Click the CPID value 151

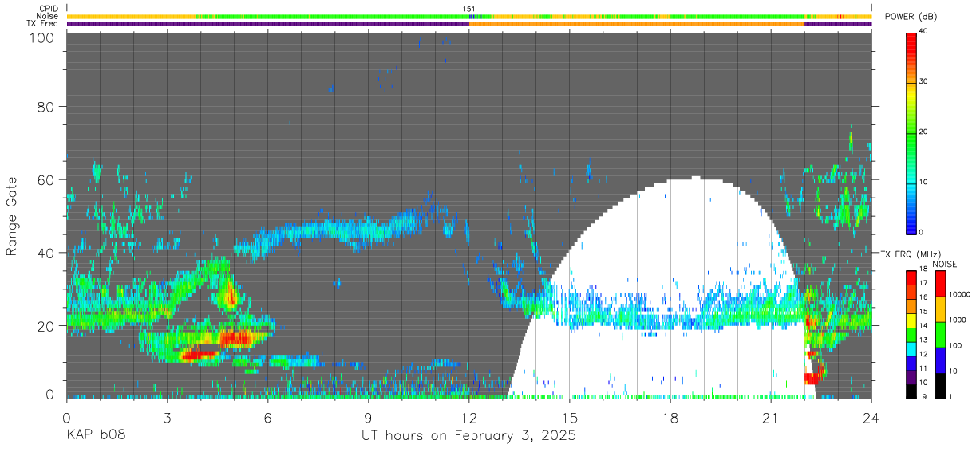[x=469, y=9]
